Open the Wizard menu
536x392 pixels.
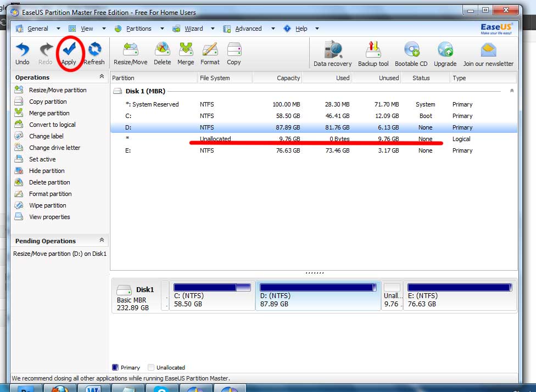tap(188, 29)
